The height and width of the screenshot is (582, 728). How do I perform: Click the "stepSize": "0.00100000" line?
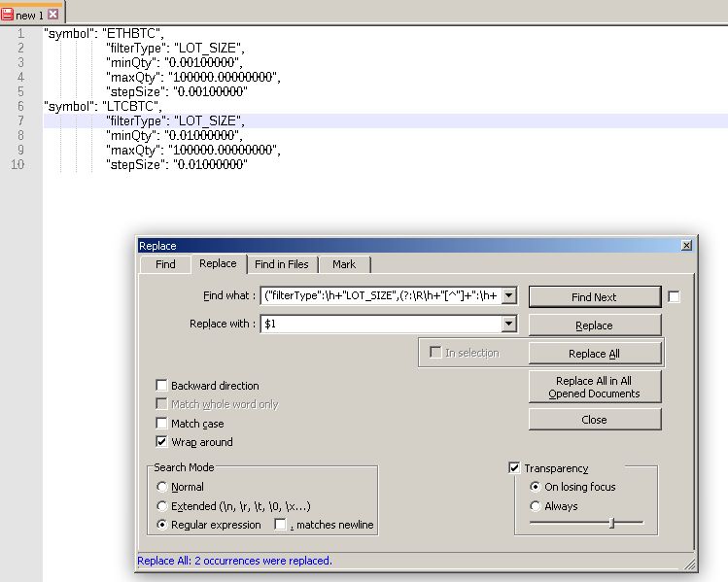(x=177, y=92)
